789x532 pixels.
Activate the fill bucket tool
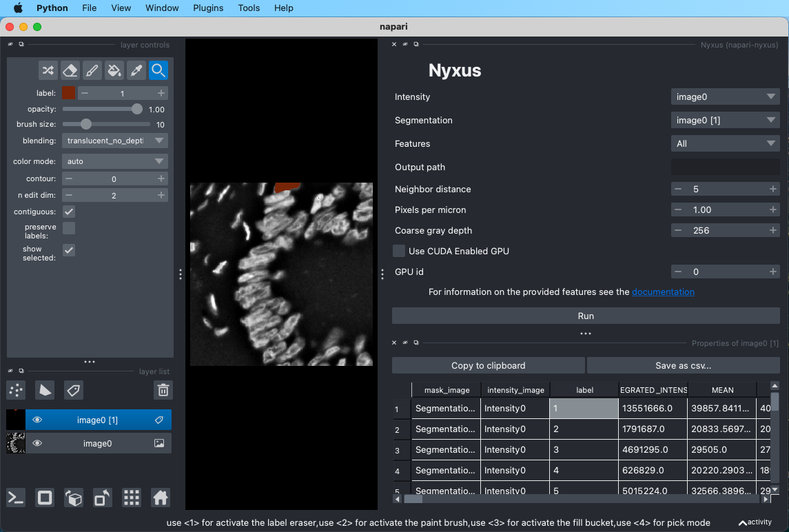click(114, 70)
